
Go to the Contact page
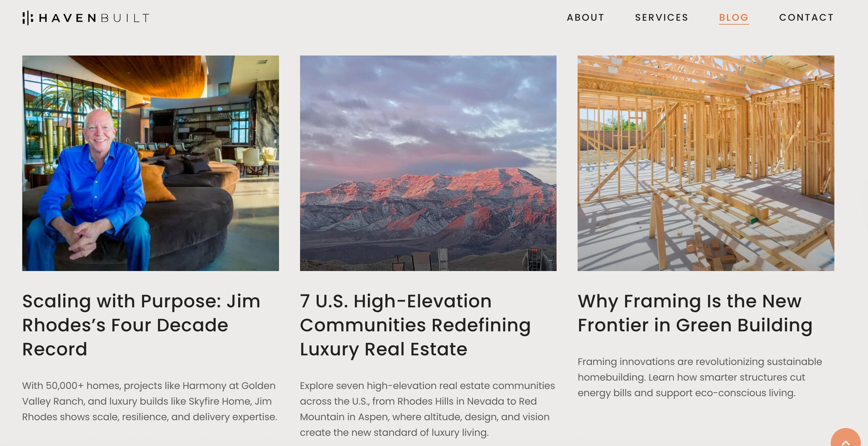click(x=806, y=17)
